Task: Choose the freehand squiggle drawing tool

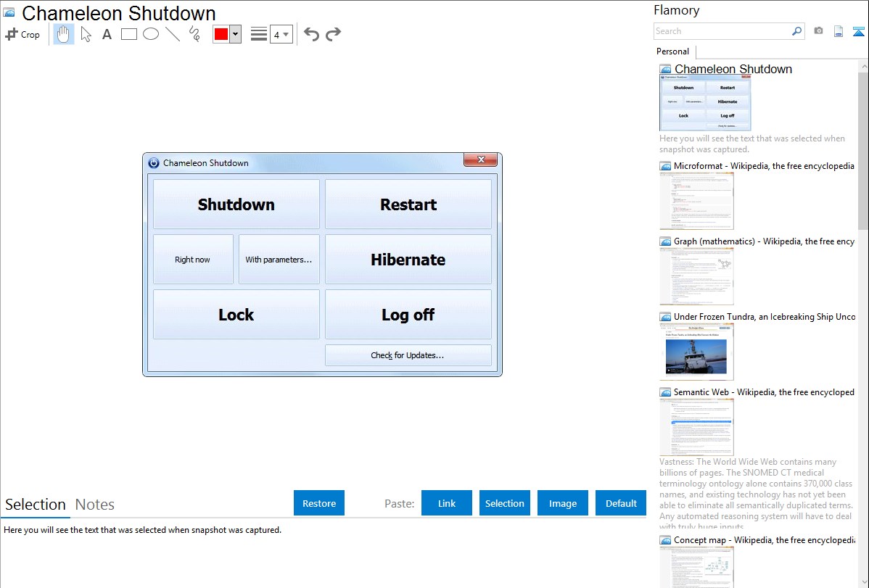Action: [194, 34]
